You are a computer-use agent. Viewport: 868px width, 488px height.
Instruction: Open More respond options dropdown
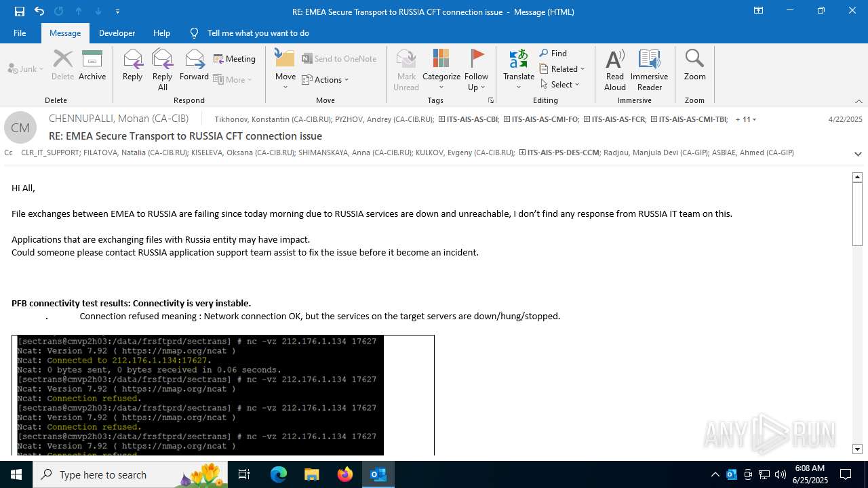click(x=233, y=79)
